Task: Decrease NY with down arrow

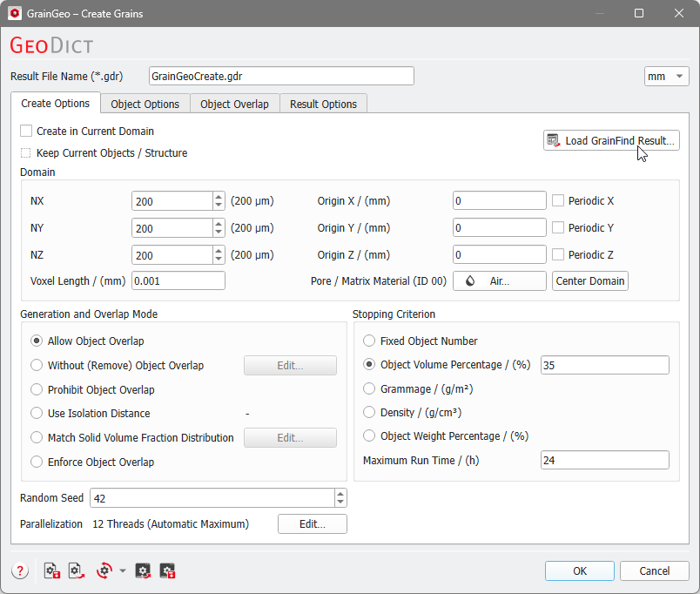Action: click(219, 233)
